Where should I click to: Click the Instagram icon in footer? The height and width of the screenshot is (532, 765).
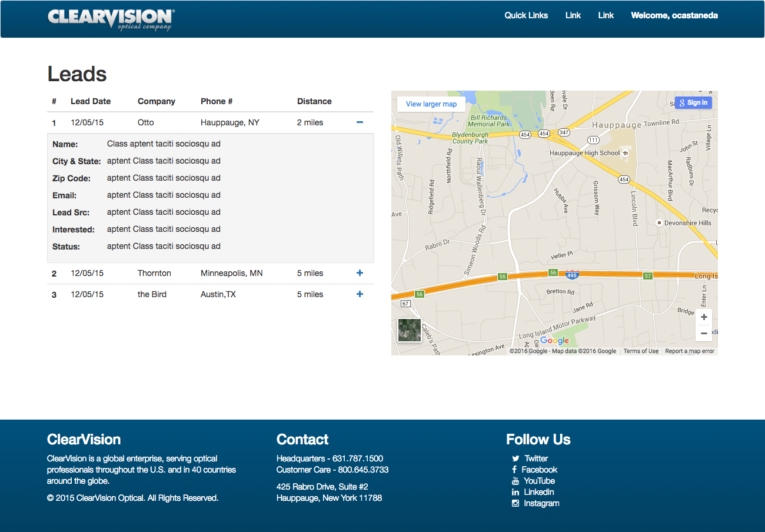coord(515,503)
